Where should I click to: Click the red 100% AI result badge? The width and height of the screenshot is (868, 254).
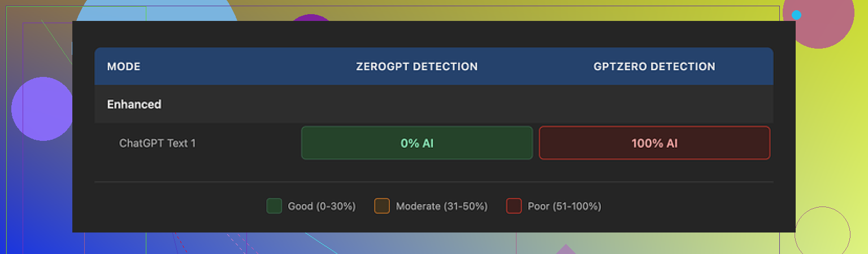(654, 143)
